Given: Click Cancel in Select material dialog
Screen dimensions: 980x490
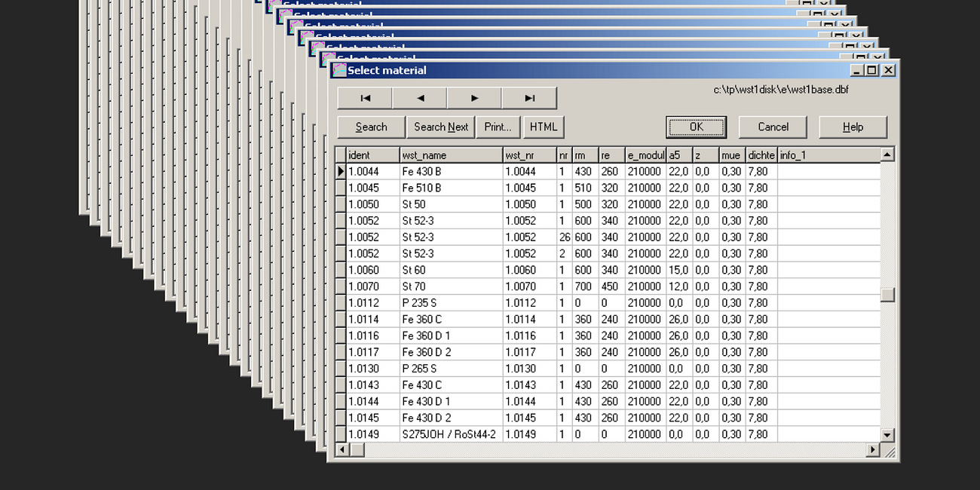Looking at the screenshot, I should tap(773, 127).
